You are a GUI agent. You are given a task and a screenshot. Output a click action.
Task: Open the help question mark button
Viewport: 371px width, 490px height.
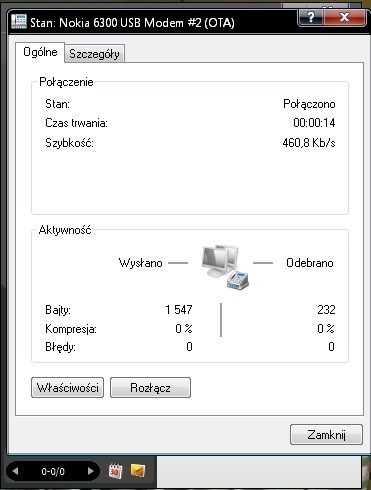[x=311, y=17]
